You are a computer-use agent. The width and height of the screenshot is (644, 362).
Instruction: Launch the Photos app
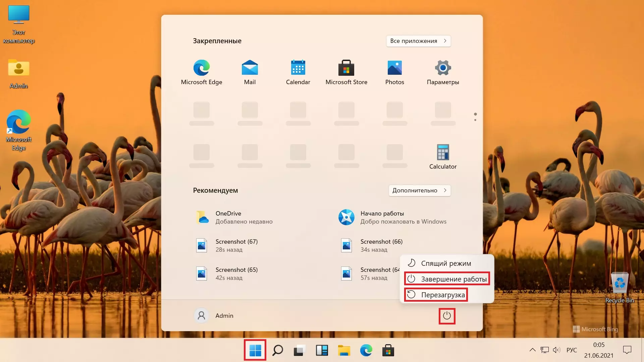(x=394, y=72)
